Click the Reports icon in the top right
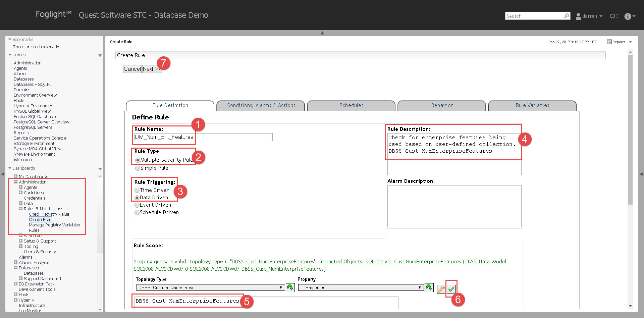This screenshot has height=318, width=644. (609, 42)
